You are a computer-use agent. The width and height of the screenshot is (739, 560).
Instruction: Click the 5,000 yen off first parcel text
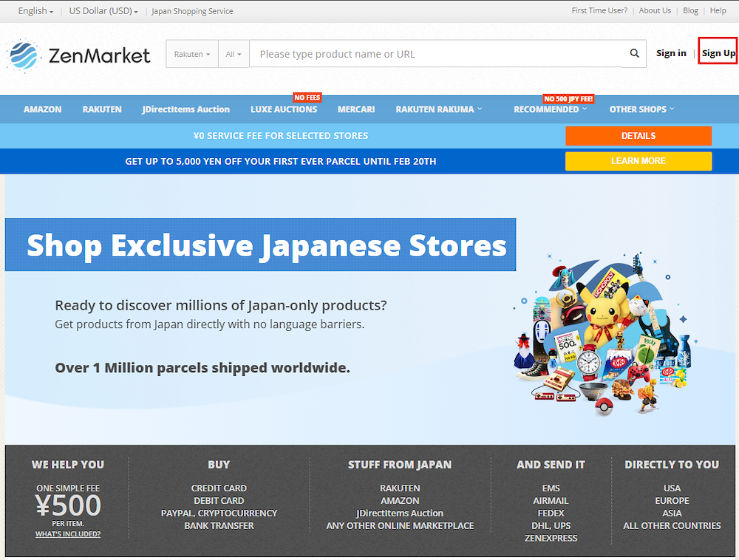[280, 162]
